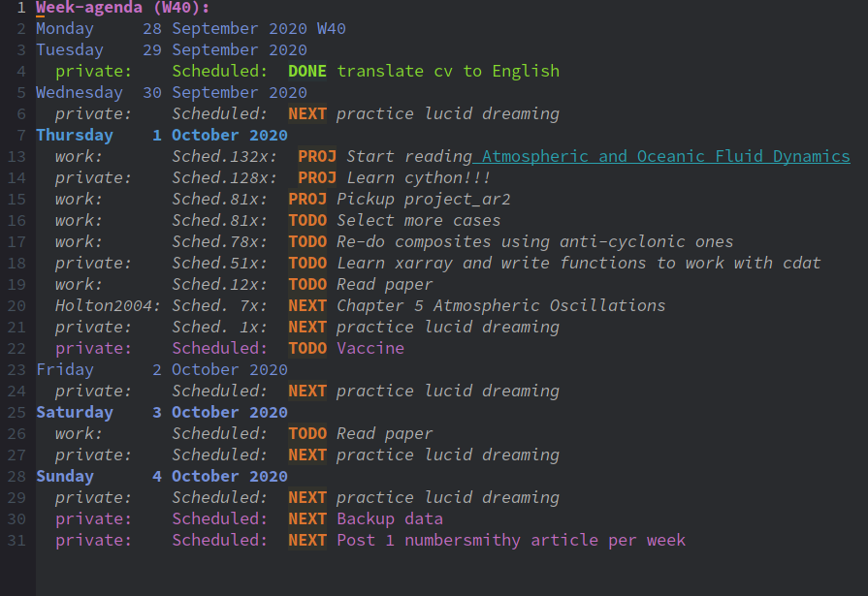
Task: Click the Friday 2 October 2020 heading
Action: tap(162, 369)
